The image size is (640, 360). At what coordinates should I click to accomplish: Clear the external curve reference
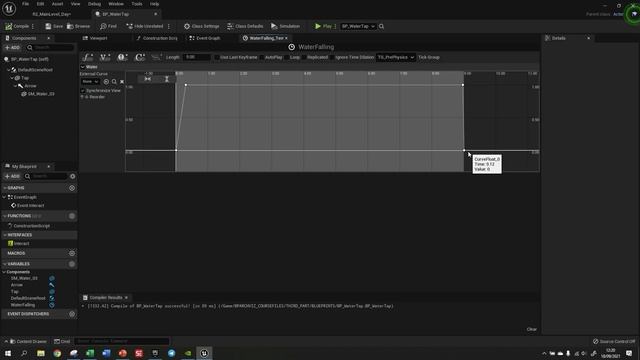point(122,82)
